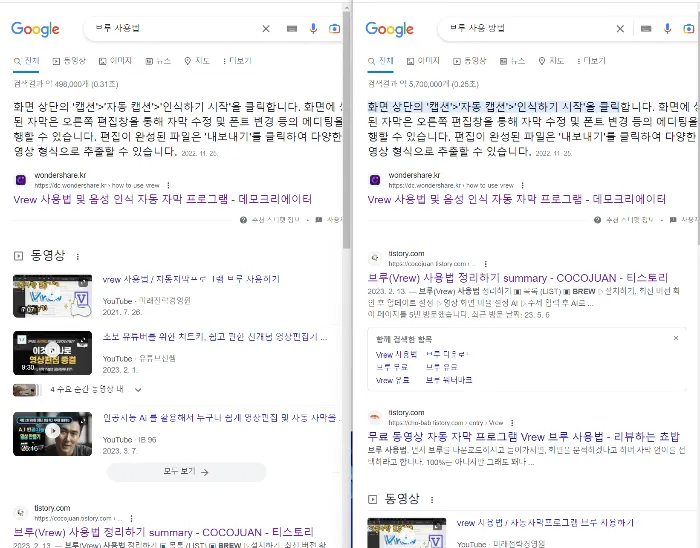The width and height of the screenshot is (700, 548).
Task: Expand key moments in video dropdown
Action: pos(138,390)
